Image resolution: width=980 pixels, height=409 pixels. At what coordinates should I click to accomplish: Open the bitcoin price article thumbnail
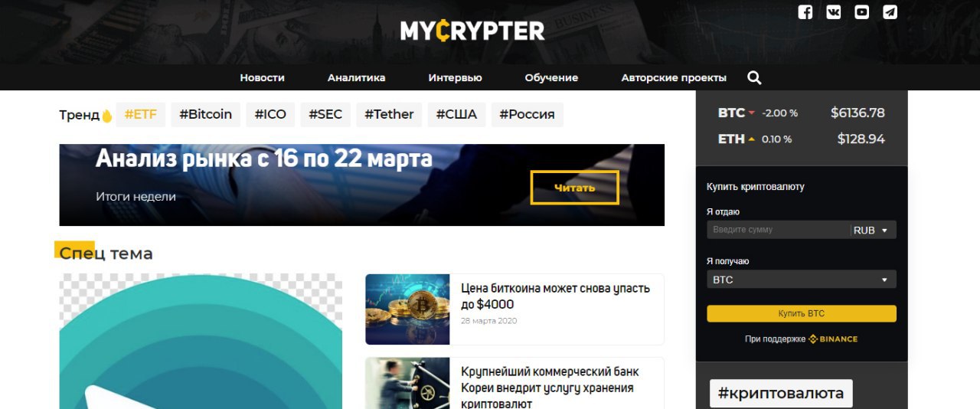(x=407, y=309)
